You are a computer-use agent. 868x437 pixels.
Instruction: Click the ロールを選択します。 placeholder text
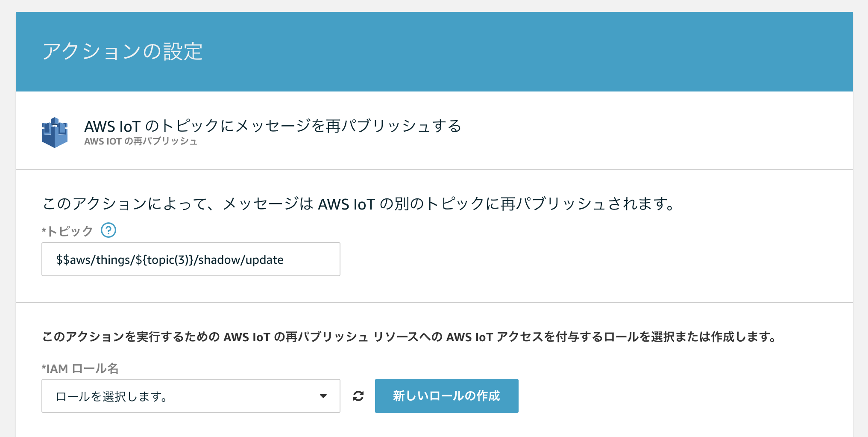click(111, 397)
